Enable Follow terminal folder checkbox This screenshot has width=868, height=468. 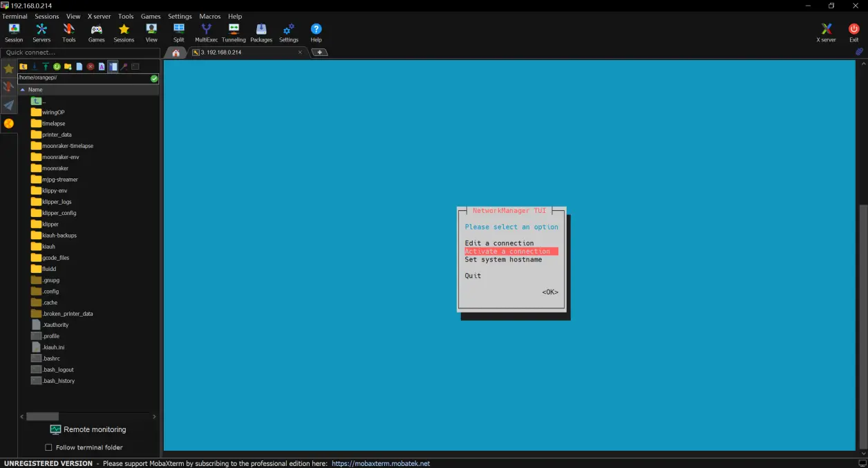click(48, 447)
